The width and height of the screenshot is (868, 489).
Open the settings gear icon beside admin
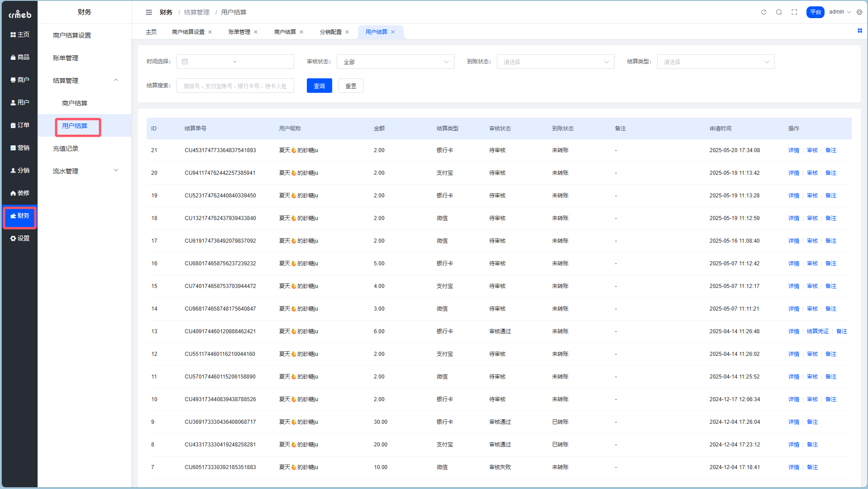[859, 12]
